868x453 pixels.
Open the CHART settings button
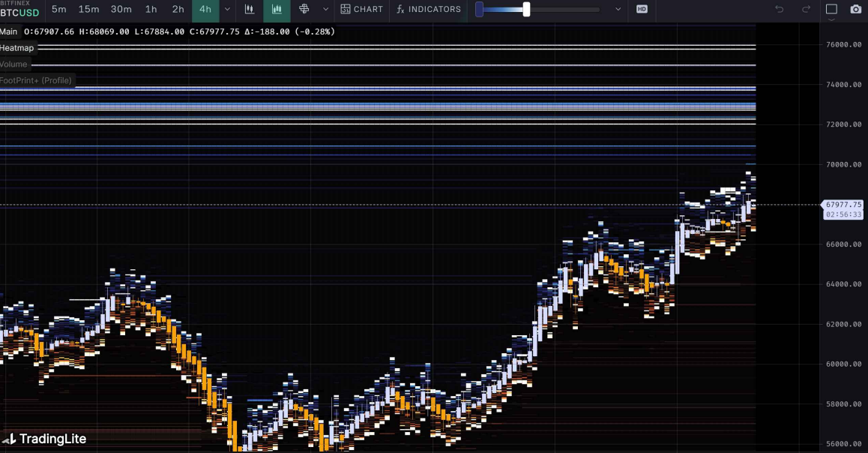361,9
